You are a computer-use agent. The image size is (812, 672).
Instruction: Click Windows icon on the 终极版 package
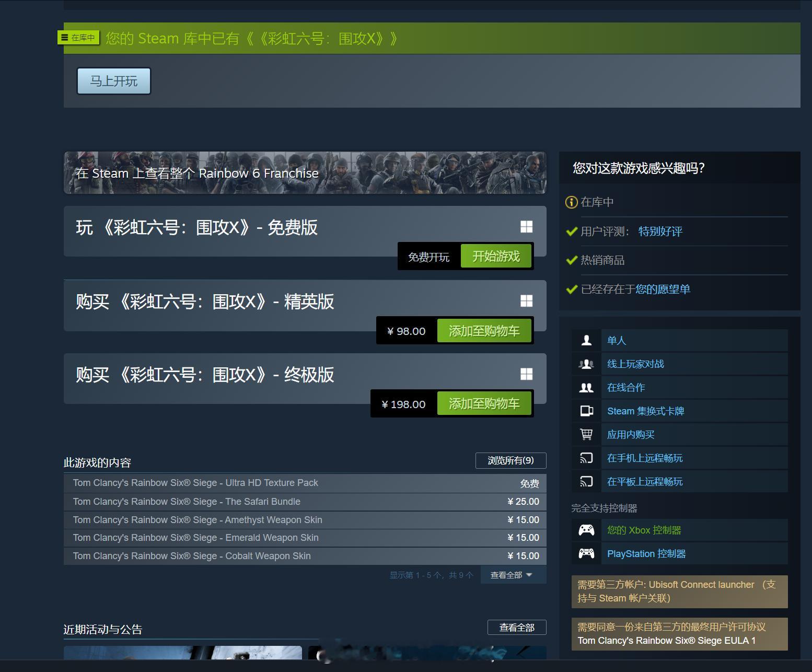point(526,374)
